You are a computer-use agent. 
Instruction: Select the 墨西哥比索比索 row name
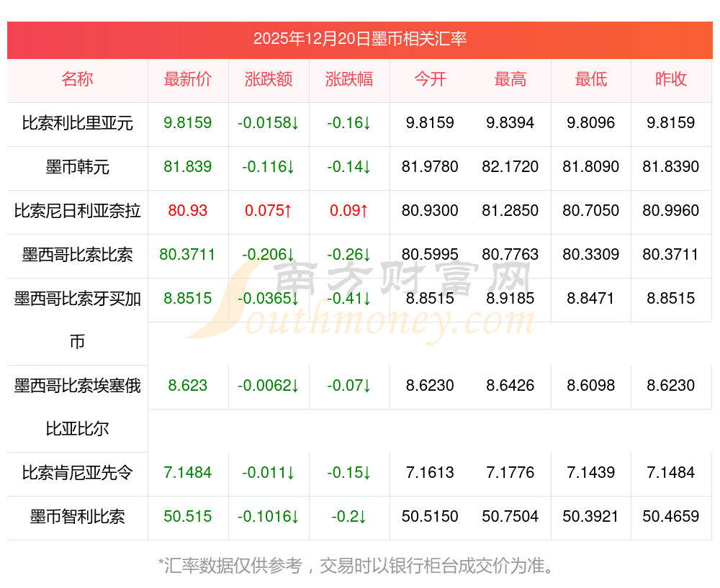pos(77,255)
